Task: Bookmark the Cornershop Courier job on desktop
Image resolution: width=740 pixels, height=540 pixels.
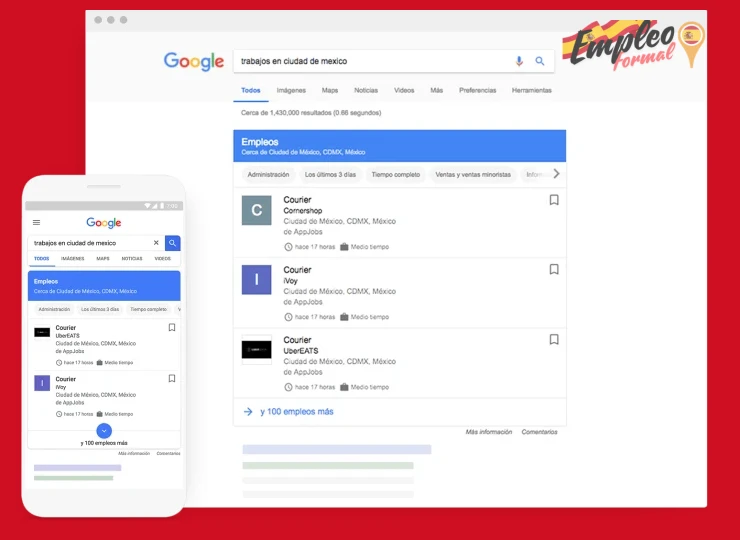Action: 554,200
